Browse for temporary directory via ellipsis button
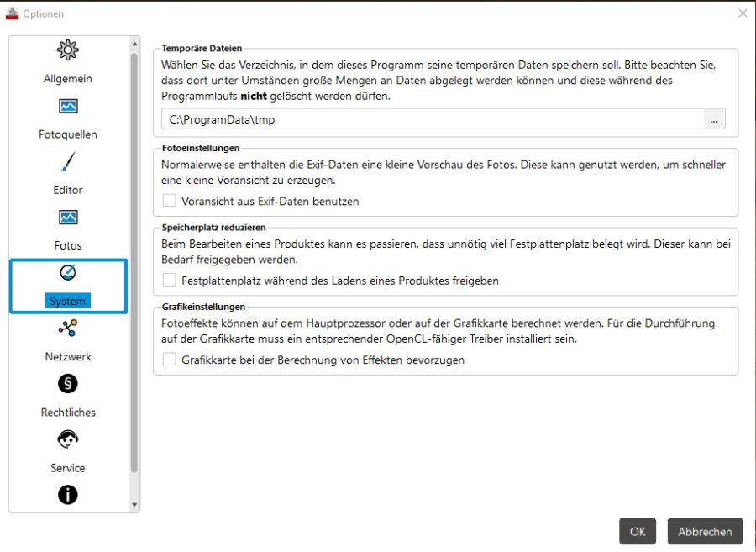 (714, 119)
